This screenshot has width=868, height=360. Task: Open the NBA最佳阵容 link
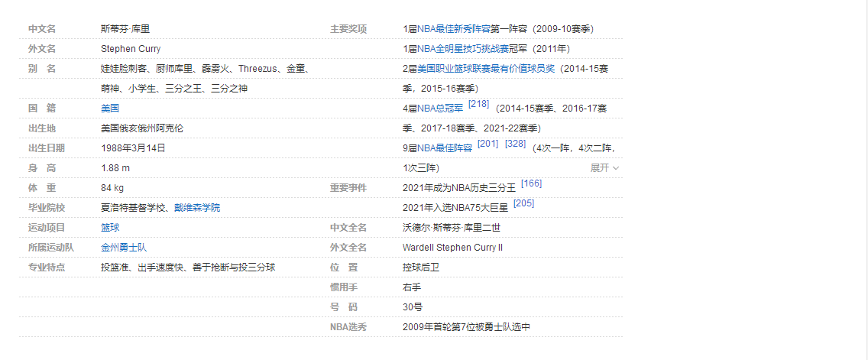pyautogui.click(x=444, y=148)
